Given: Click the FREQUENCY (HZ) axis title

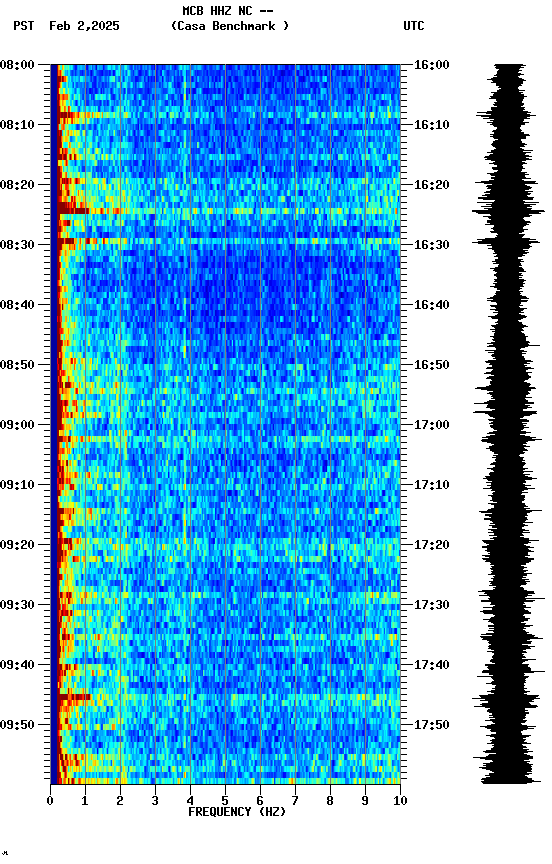Looking at the screenshot, I should click(237, 812).
